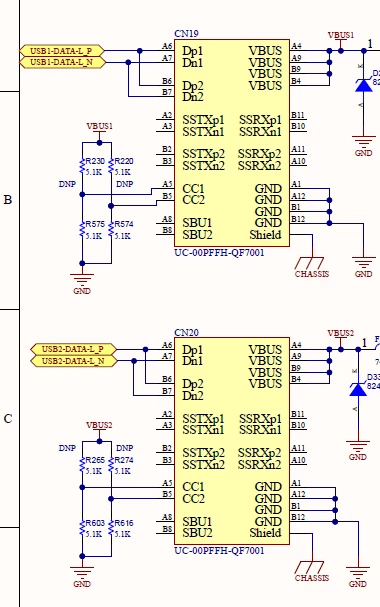
Task: Click SBU2 pin label in CN20
Action: pos(197,533)
